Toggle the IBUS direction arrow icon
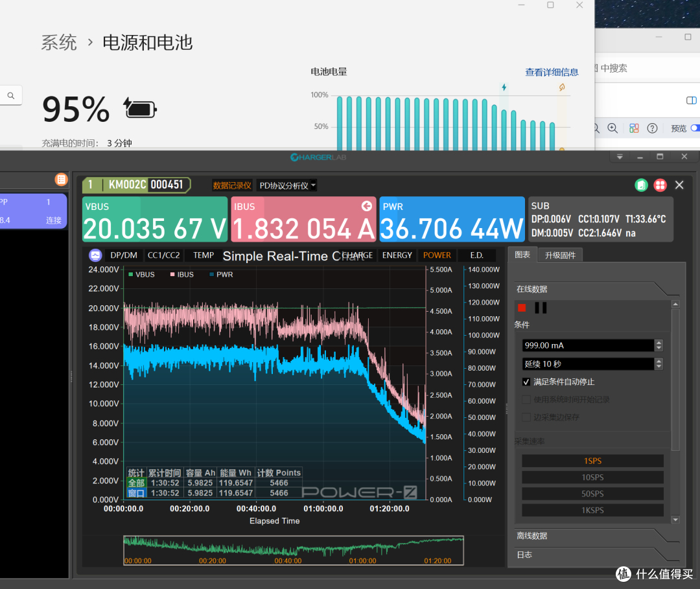This screenshot has width=700, height=589. point(366,205)
